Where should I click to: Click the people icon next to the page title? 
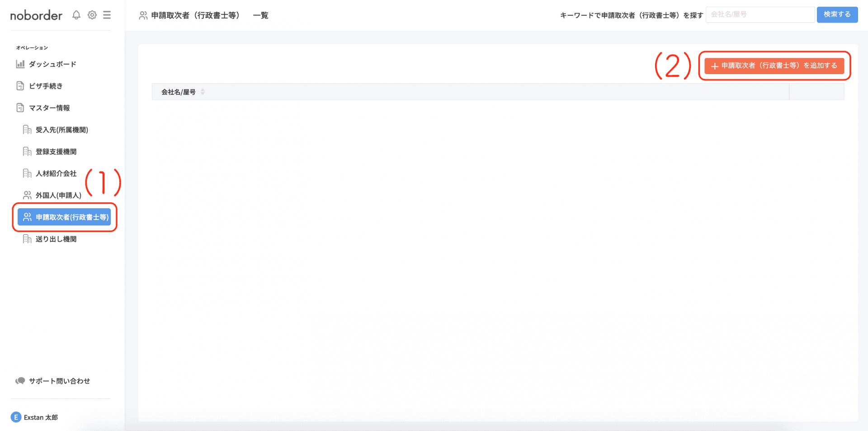(x=143, y=14)
